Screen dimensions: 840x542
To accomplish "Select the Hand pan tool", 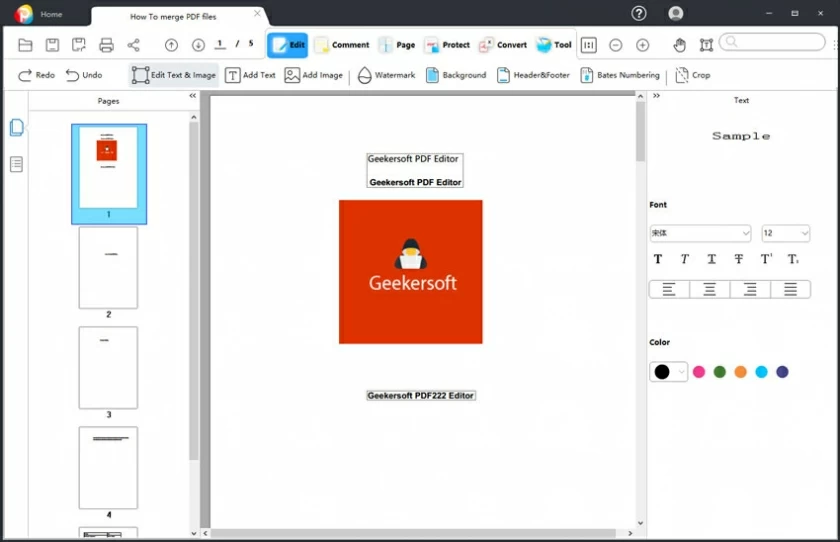I will point(679,45).
